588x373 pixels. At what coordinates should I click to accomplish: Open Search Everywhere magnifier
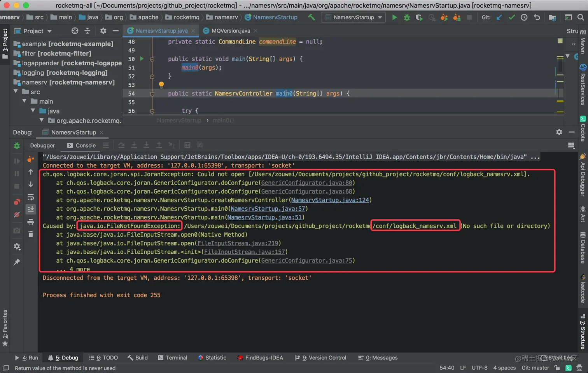(581, 17)
